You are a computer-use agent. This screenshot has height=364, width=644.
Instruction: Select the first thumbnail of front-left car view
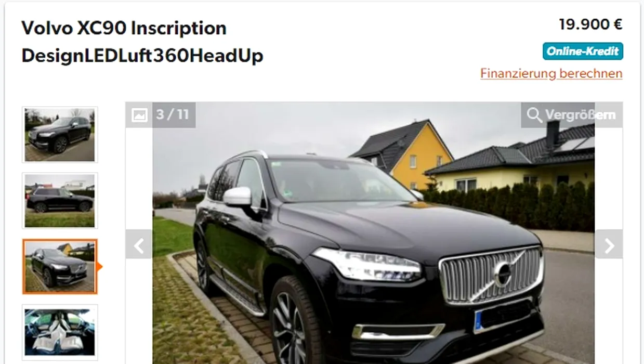[x=60, y=135]
